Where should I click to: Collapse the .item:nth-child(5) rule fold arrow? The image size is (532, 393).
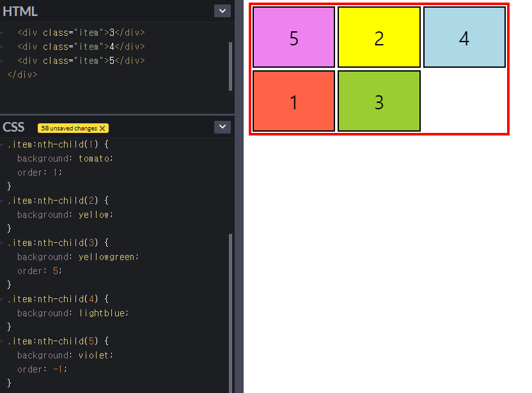tap(2, 341)
